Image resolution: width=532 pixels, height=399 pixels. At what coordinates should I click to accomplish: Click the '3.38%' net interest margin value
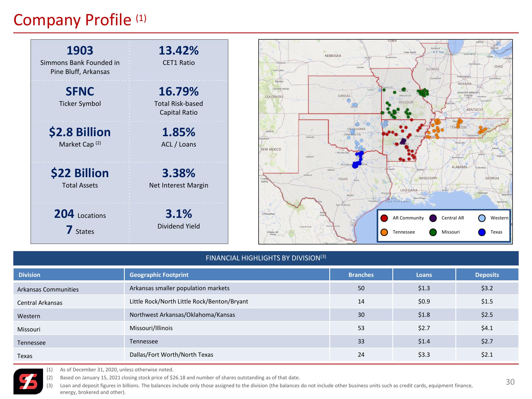pyautogui.click(x=179, y=173)
